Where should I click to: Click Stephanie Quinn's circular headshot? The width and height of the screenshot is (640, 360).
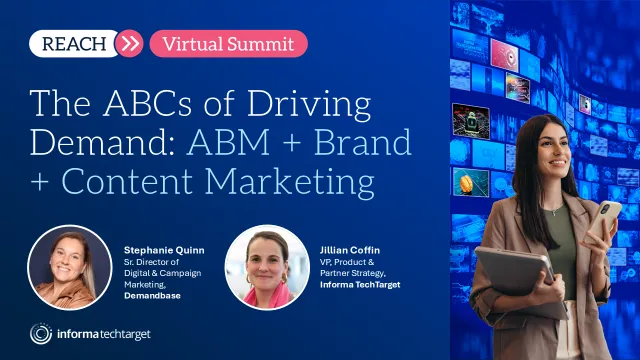coord(70,267)
